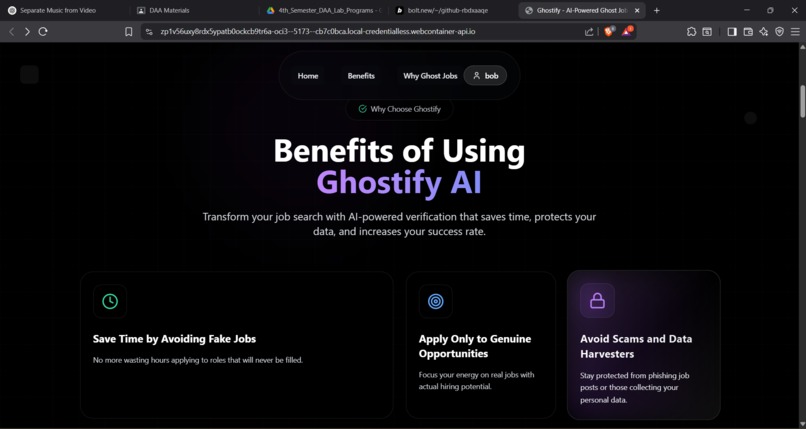Click the Benefits of Using heading
The image size is (806, 429).
[399, 151]
